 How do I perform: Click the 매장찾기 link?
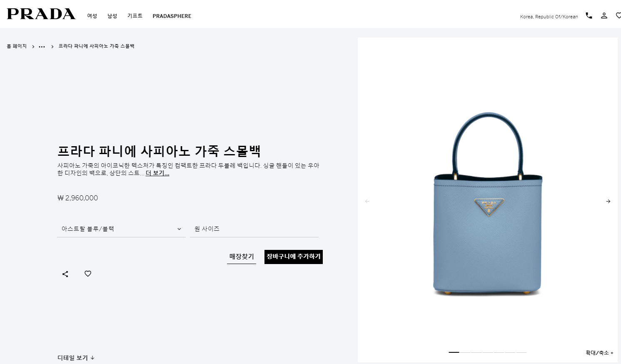[x=242, y=257]
